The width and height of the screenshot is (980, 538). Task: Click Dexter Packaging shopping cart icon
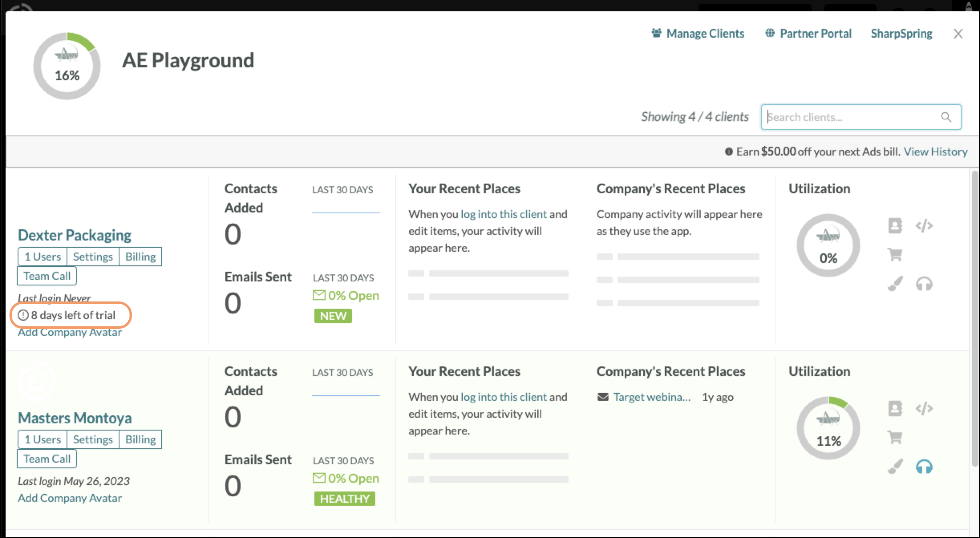pyautogui.click(x=895, y=255)
